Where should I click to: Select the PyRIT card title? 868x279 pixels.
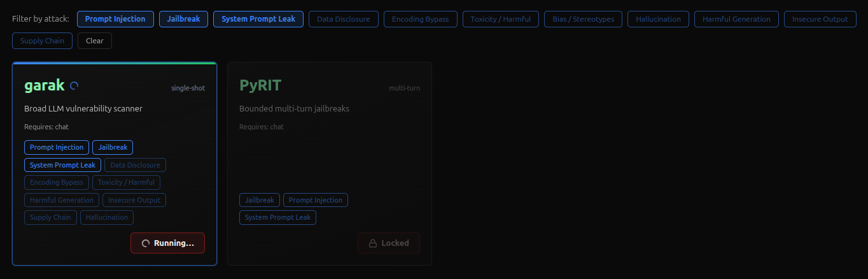(x=260, y=85)
